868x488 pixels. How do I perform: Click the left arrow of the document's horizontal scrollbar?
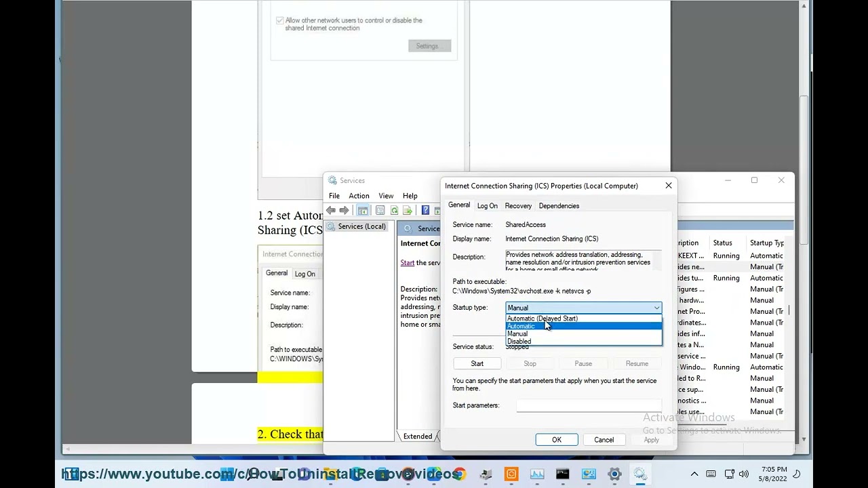66,449
